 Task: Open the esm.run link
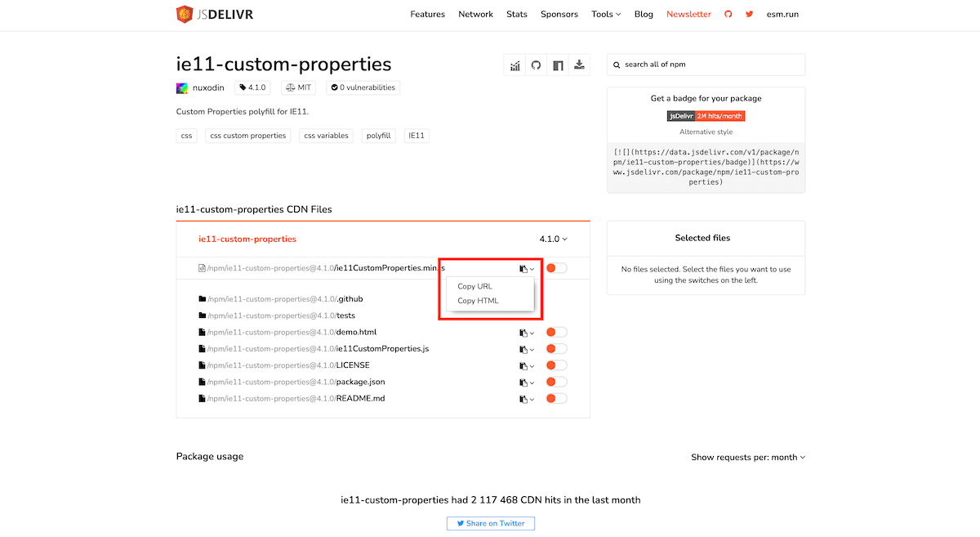pyautogui.click(x=782, y=14)
